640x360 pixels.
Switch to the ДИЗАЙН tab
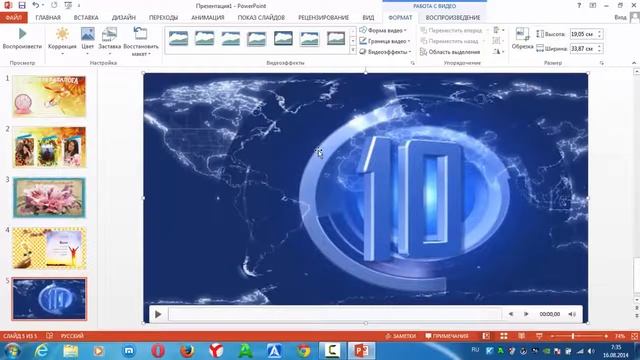coord(124,18)
